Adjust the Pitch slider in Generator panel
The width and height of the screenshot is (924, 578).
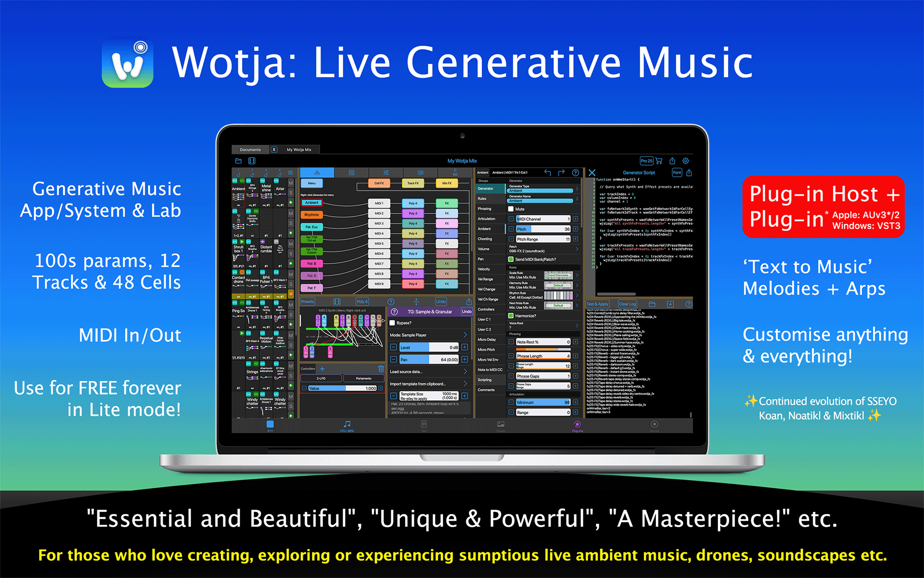pos(543,229)
